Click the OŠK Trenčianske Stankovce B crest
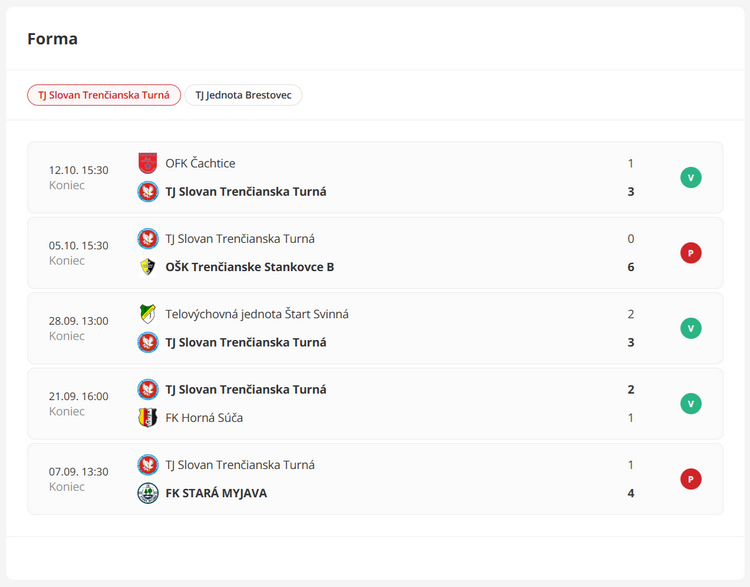The image size is (750, 587). click(148, 267)
